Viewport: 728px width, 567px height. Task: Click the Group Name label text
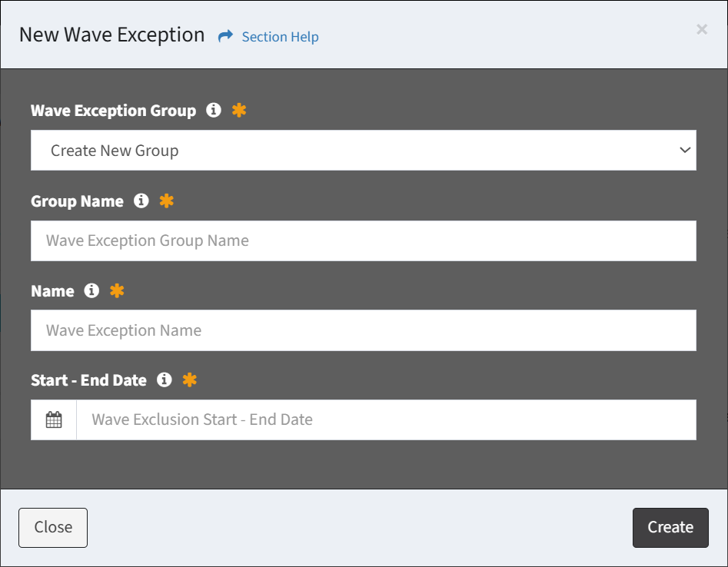(77, 201)
